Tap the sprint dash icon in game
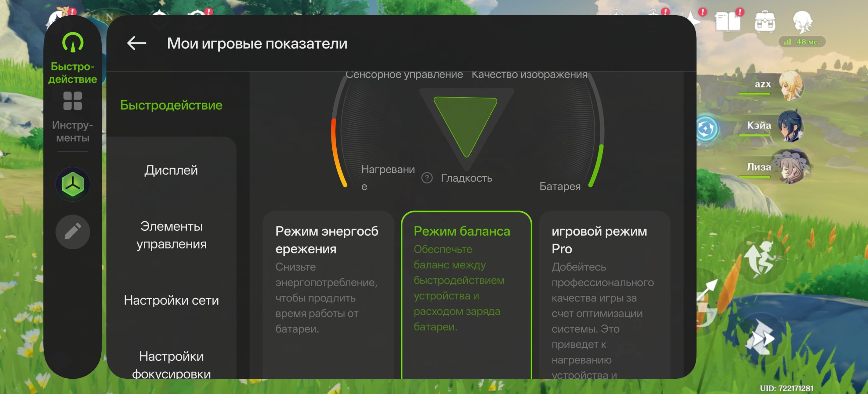This screenshot has height=394, width=868. coord(761,337)
